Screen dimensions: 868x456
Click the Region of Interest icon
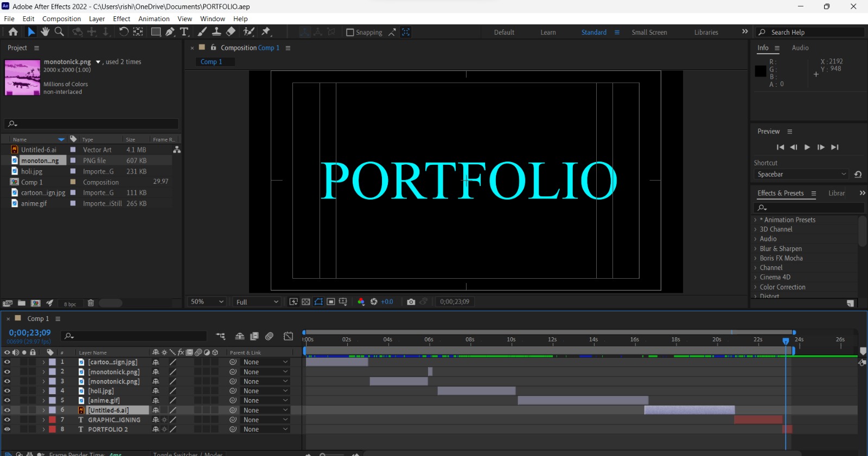point(331,302)
